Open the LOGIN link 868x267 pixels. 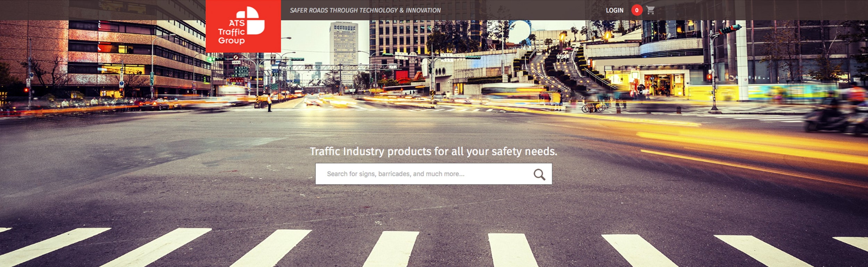click(615, 10)
